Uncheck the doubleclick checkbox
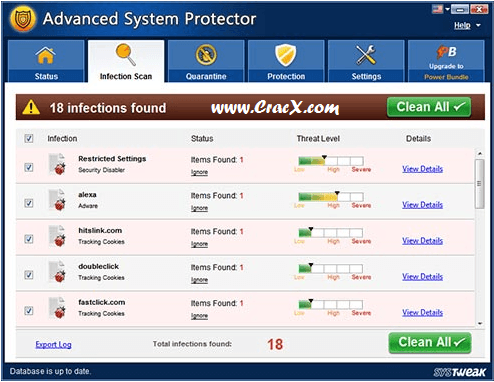Viewport: 494px width, 382px height. [29, 275]
